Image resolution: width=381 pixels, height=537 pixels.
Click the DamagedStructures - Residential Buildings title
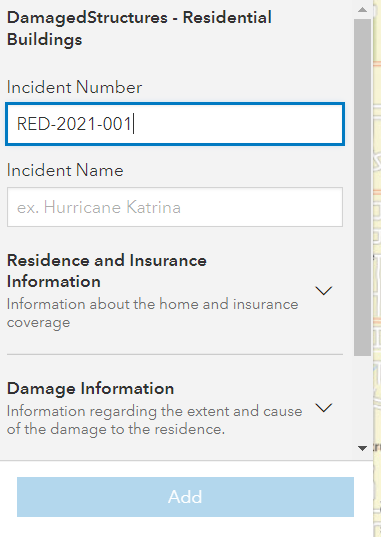[139, 28]
